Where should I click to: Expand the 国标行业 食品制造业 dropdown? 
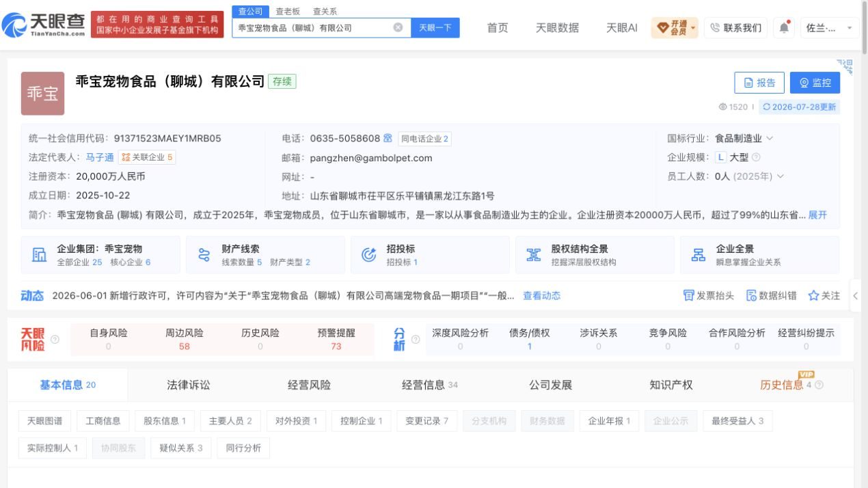click(770, 138)
